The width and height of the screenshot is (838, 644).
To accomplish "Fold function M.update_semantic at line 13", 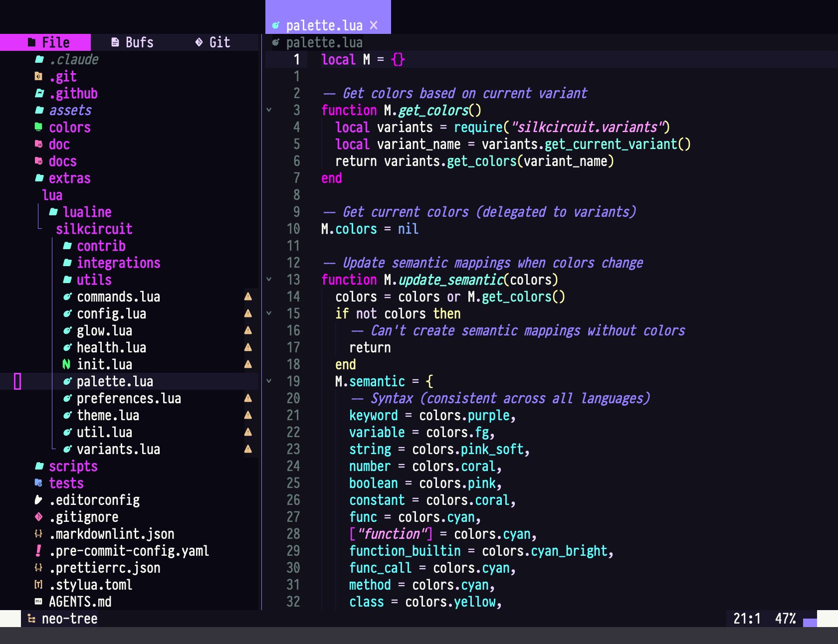I will 269,280.
